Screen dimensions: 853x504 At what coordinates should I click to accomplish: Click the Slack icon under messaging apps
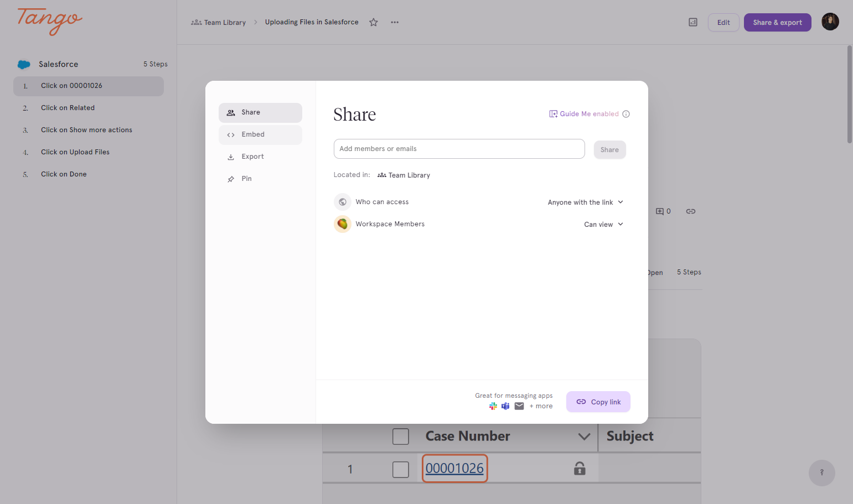(493, 406)
